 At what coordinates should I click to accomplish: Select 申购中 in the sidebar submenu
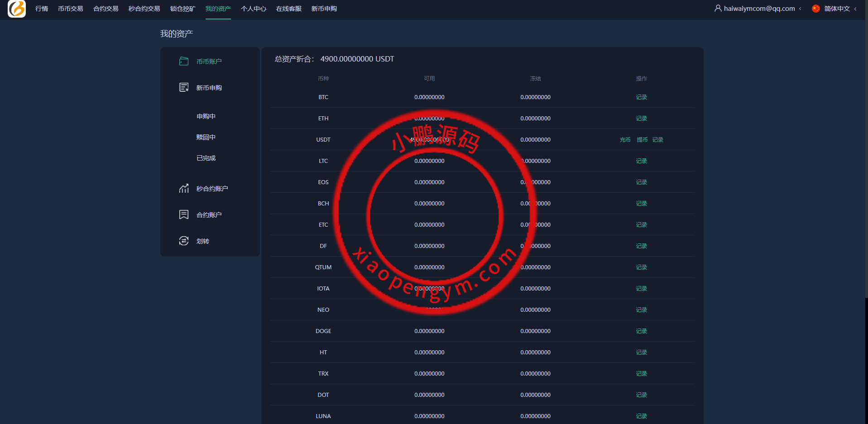point(206,116)
